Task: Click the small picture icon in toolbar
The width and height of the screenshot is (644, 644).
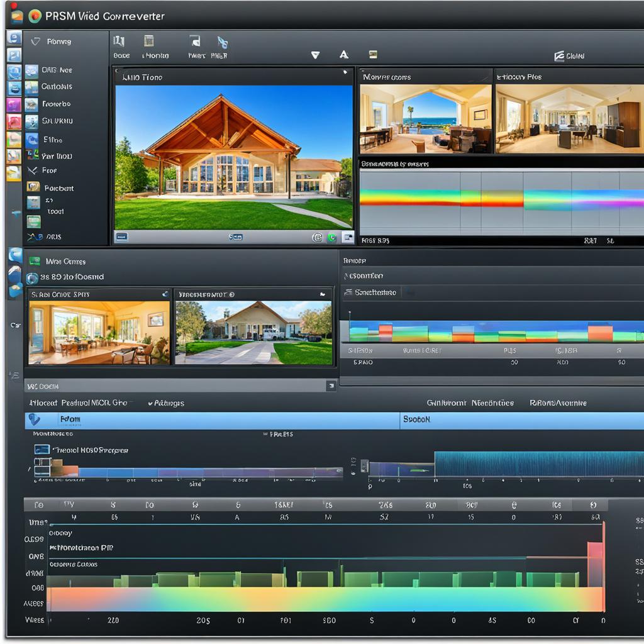Action: 373,54
